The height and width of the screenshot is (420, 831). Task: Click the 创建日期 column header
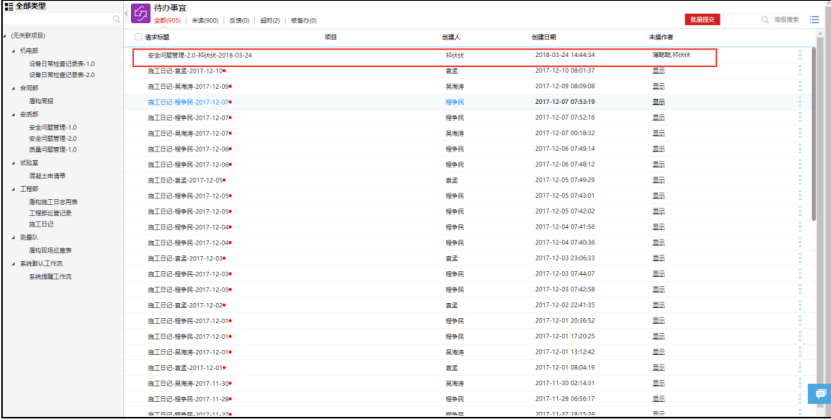pyautogui.click(x=544, y=37)
